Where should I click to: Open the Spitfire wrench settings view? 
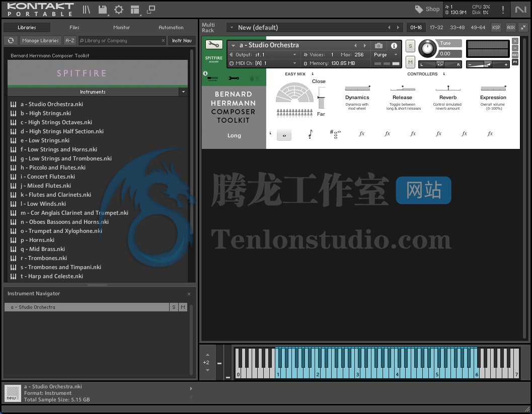[x=234, y=78]
